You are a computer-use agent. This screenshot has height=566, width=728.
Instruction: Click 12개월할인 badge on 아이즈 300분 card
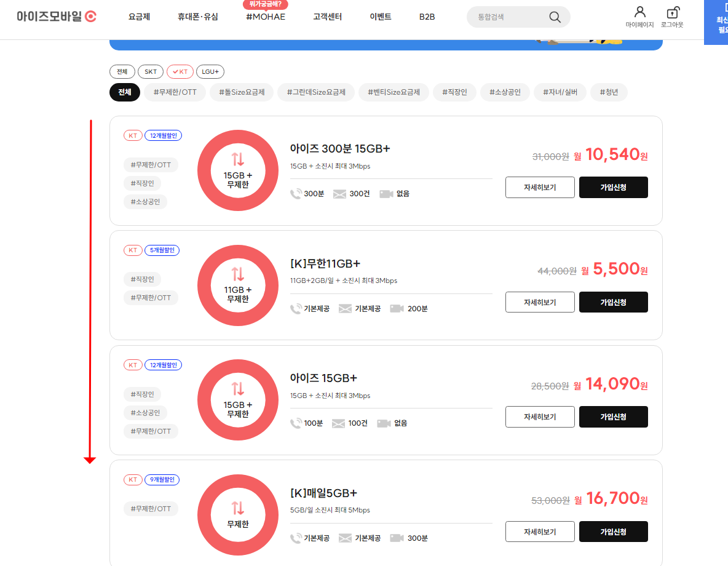click(x=164, y=136)
